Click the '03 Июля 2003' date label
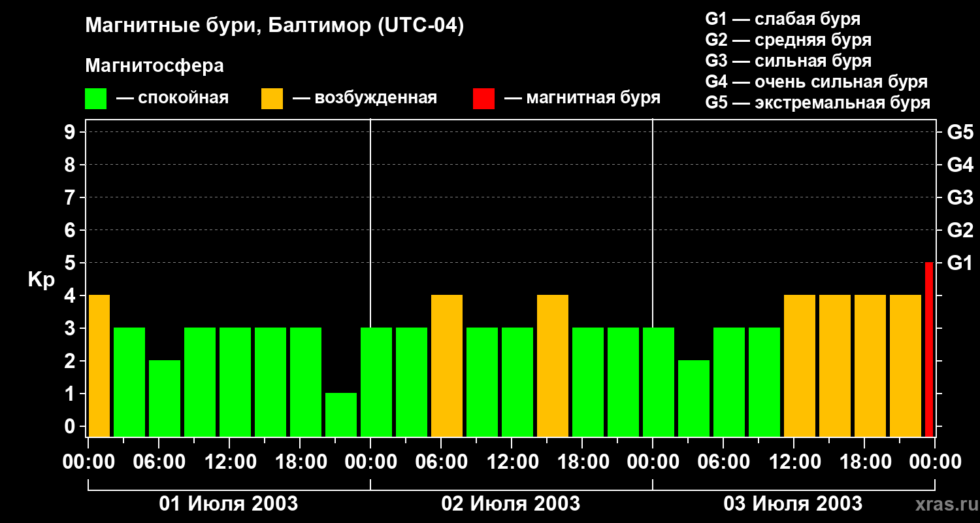Screen dimensions: 980x523 793,504
